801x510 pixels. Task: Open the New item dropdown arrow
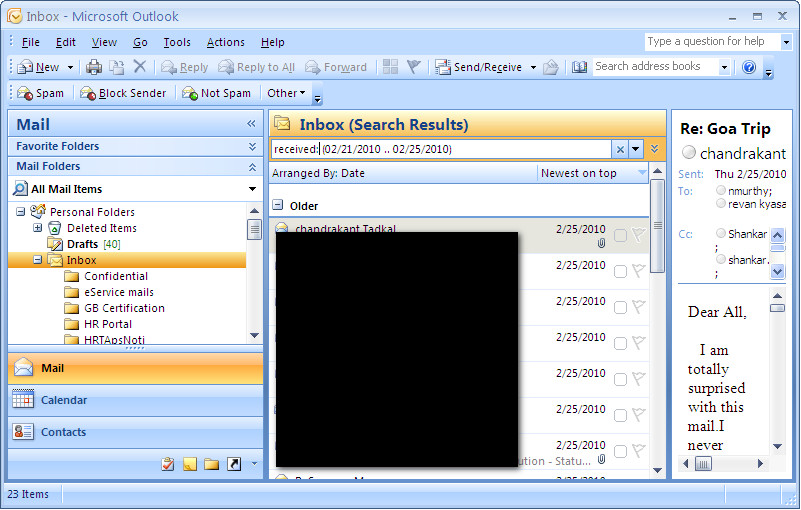pyautogui.click(x=70, y=67)
